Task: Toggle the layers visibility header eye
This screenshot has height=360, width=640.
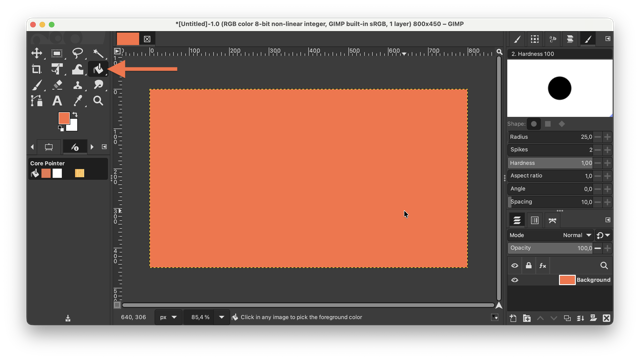Action: click(x=515, y=266)
